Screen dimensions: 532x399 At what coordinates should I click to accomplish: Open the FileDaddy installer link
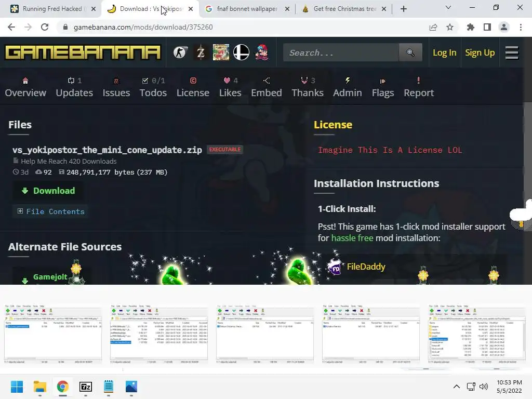tap(366, 267)
